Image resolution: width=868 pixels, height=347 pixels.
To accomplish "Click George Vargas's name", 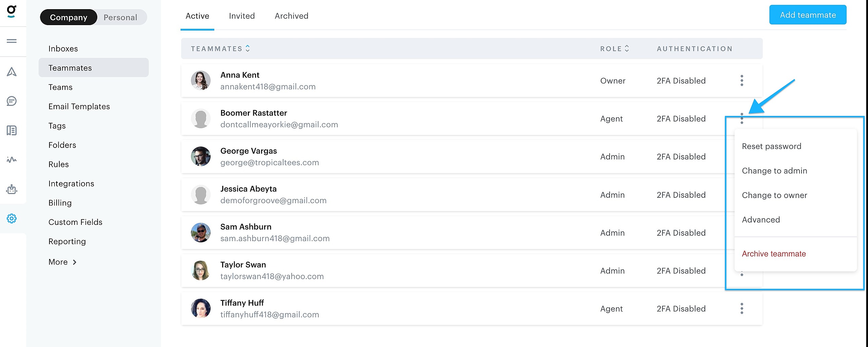I will tap(249, 151).
